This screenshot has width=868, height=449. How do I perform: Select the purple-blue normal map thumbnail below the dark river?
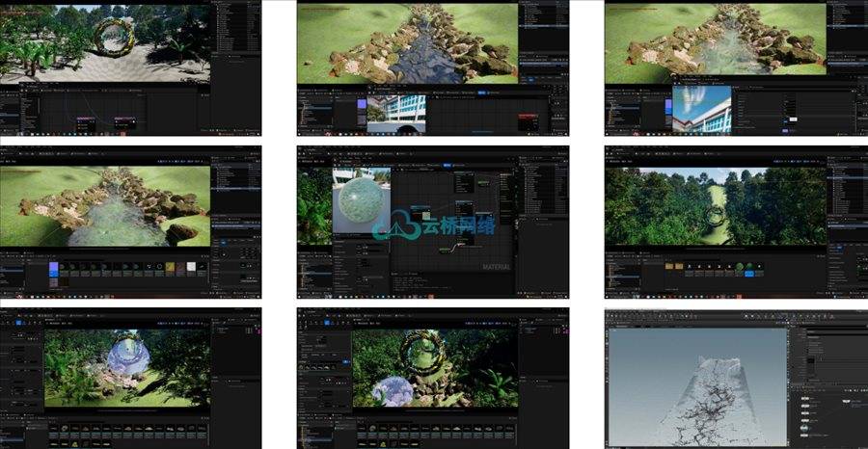362,104
